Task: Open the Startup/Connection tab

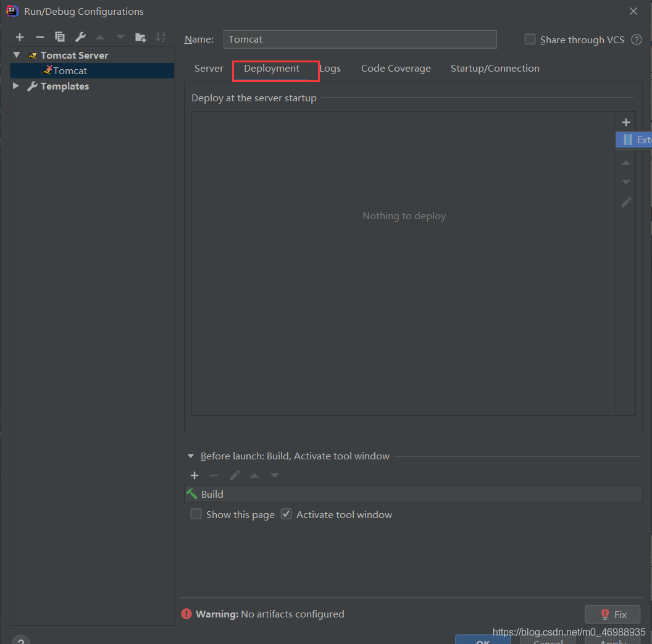Action: pos(495,68)
